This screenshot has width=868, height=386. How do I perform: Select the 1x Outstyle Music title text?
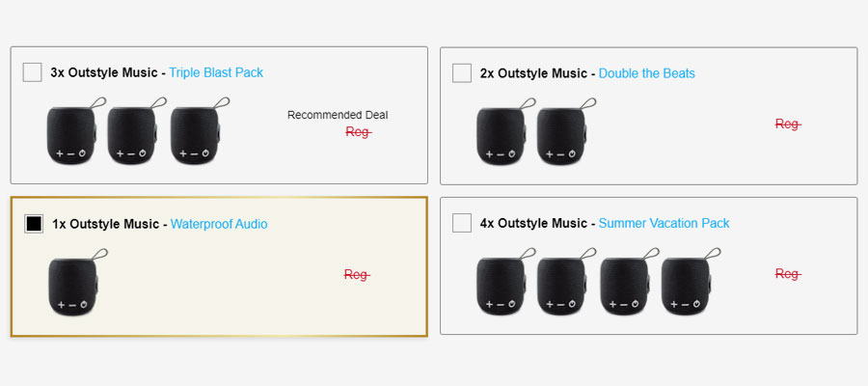pos(106,224)
